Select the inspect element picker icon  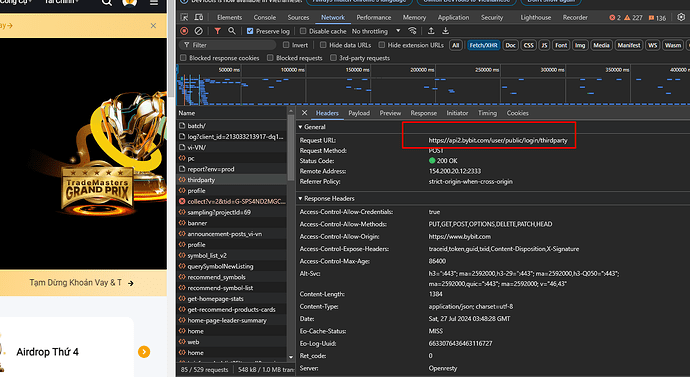coord(184,17)
